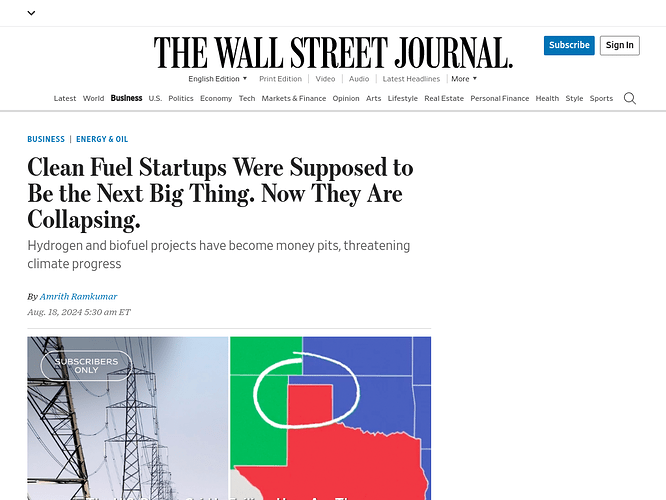Go to the Wall Street Journal logo
The height and width of the screenshot is (500, 666).
(333, 53)
